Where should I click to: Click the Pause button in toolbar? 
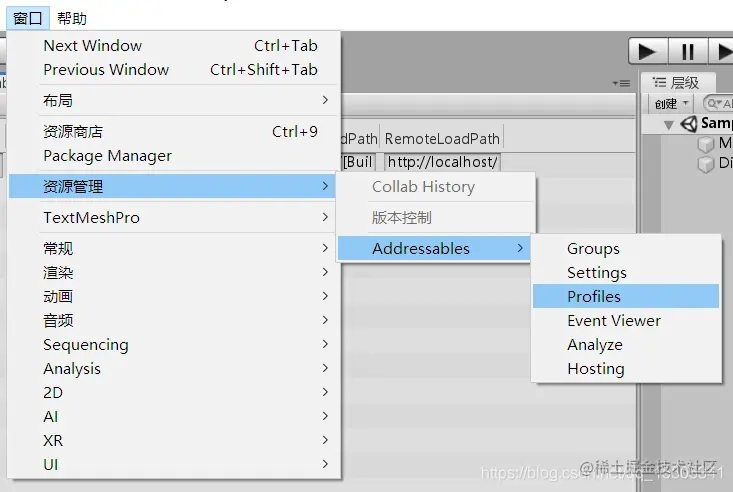tap(688, 51)
